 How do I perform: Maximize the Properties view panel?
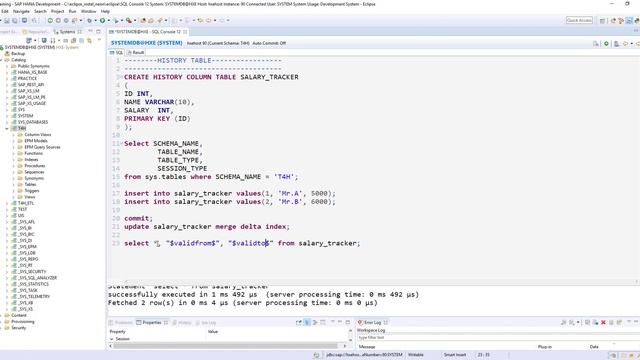pyautogui.click(x=348, y=322)
